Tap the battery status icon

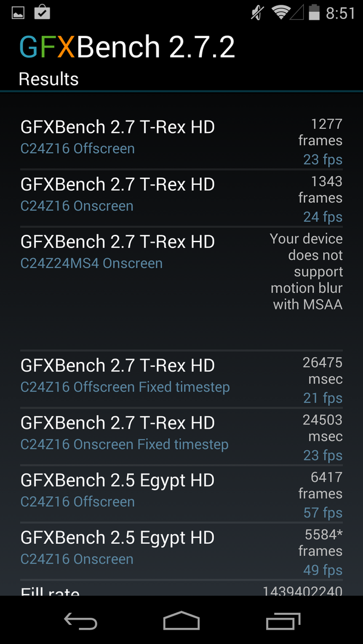coord(313,12)
